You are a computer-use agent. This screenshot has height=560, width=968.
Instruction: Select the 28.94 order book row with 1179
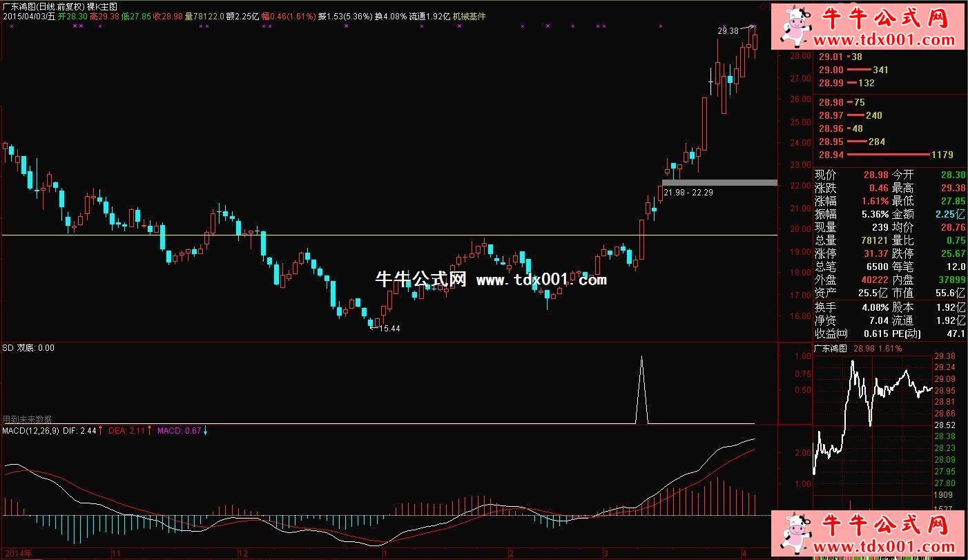(885, 155)
